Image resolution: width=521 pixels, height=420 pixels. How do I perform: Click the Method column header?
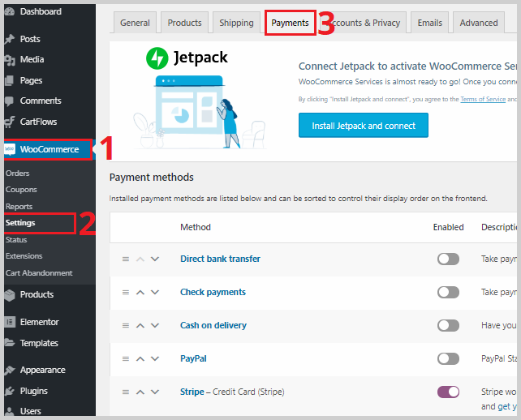point(196,227)
